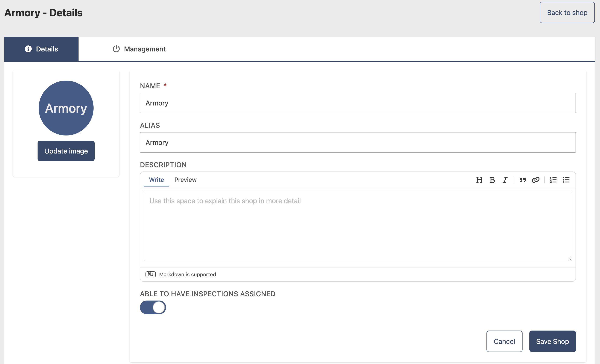The image size is (600, 364).
Task: Click the Markdown is supported text
Action: pyautogui.click(x=188, y=274)
